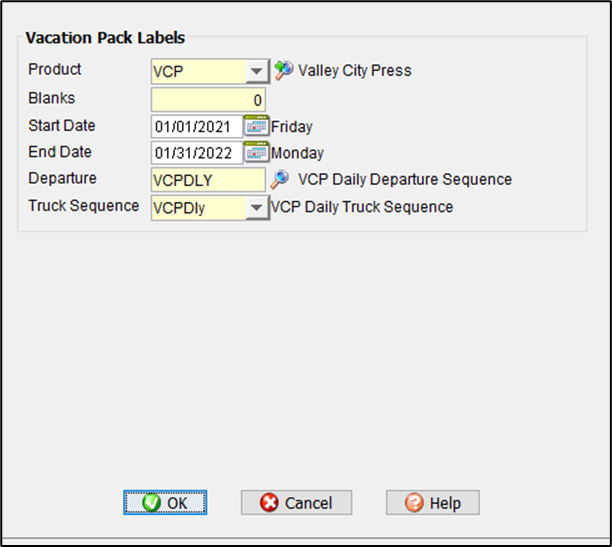The height and width of the screenshot is (547, 612).
Task: Click the VCP Daily Truck Sequence text
Action: click(362, 207)
